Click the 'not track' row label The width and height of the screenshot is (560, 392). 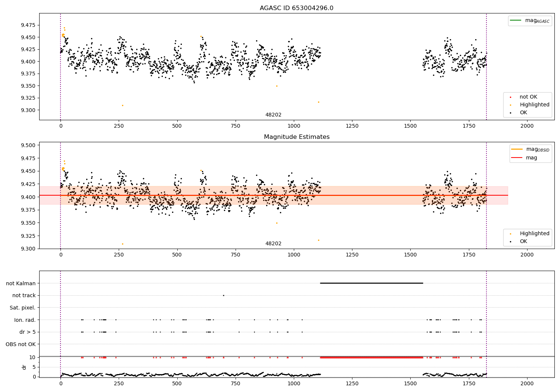click(24, 296)
